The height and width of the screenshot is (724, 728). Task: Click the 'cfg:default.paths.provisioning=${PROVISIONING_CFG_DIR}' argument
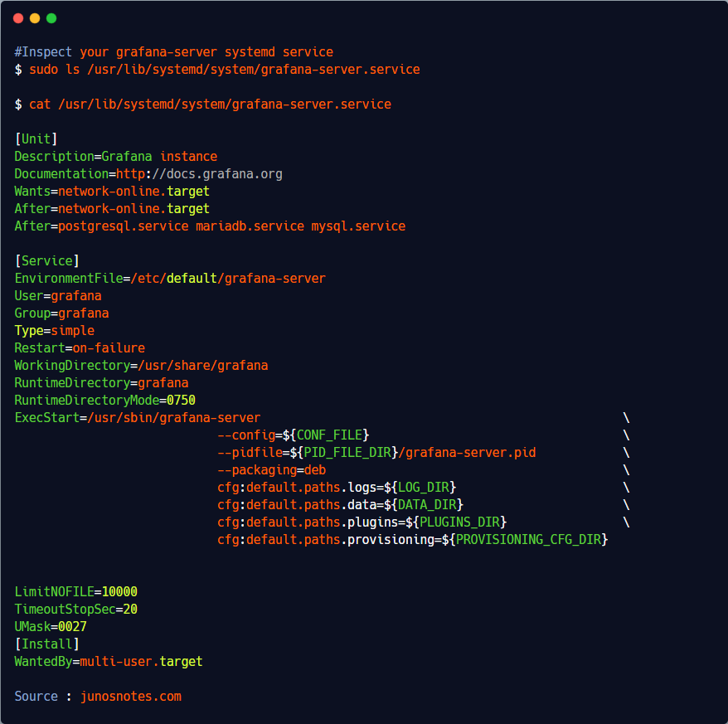[x=413, y=540]
